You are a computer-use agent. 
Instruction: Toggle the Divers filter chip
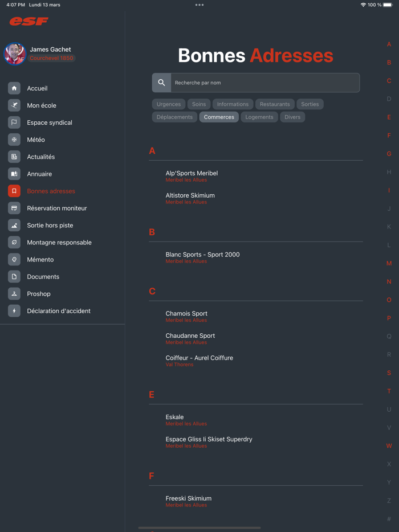coord(293,117)
